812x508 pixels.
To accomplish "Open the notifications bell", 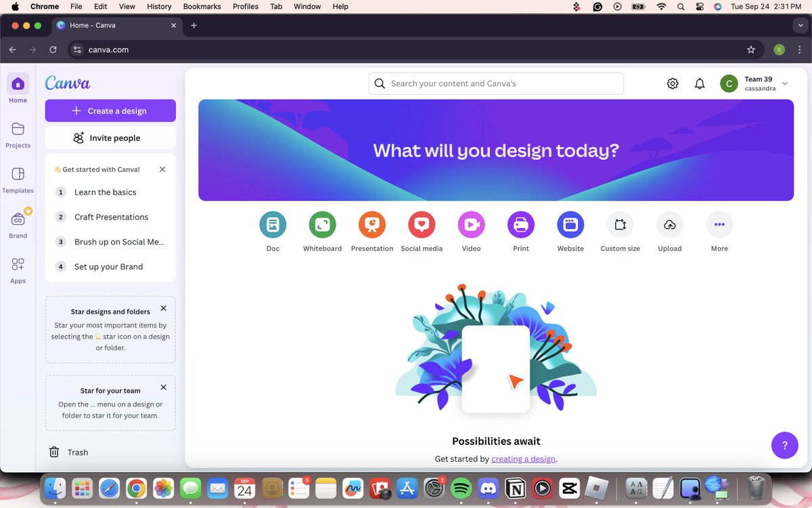I will [700, 83].
